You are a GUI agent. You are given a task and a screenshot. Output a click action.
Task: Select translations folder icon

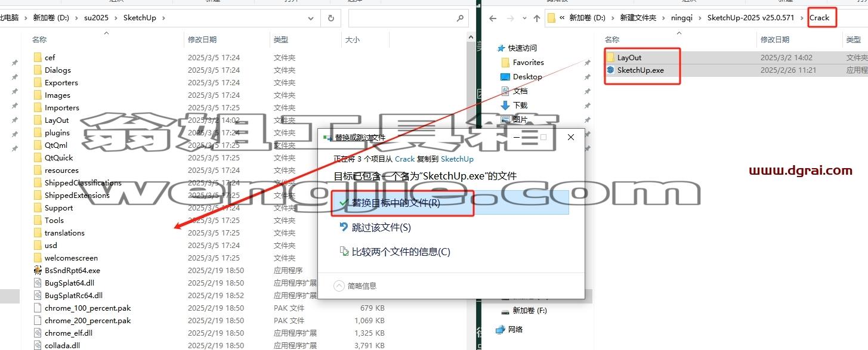coord(38,233)
